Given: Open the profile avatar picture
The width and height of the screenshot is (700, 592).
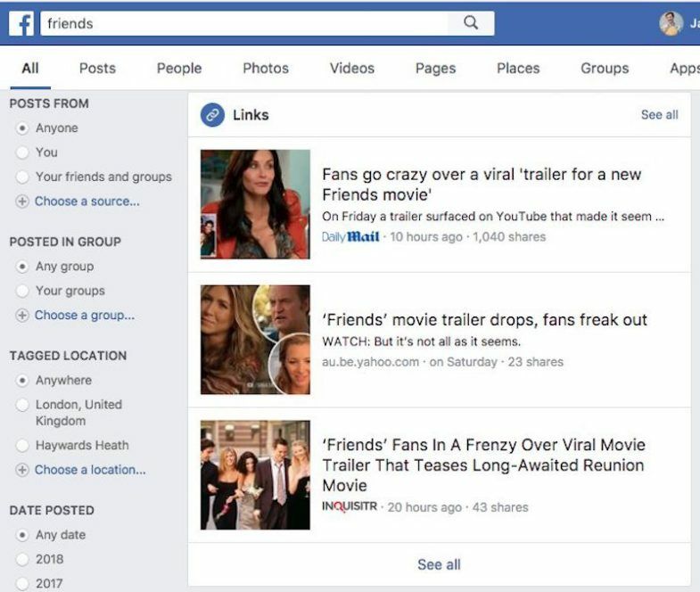Looking at the screenshot, I should pyautogui.click(x=671, y=23).
